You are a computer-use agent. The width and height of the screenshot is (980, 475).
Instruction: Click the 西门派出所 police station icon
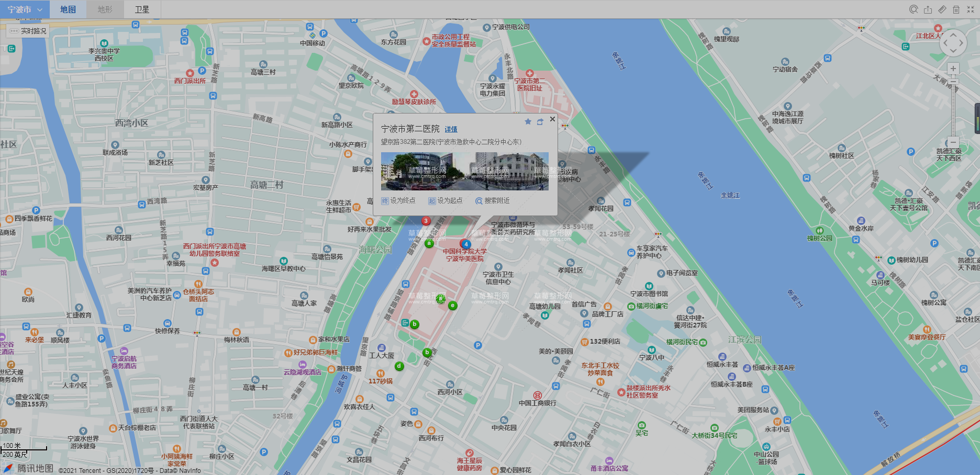pos(190,73)
